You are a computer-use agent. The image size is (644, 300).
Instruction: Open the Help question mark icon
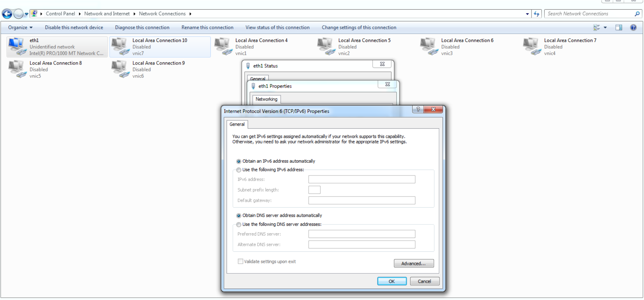pos(633,28)
